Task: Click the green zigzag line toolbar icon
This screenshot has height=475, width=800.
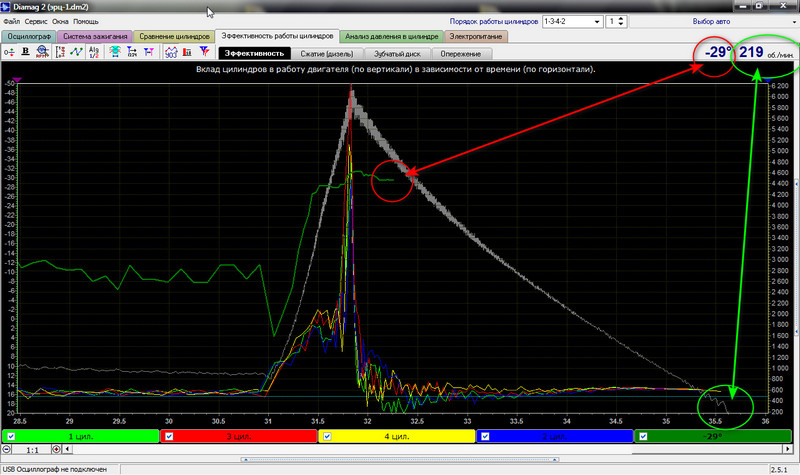Action: pyautogui.click(x=77, y=52)
